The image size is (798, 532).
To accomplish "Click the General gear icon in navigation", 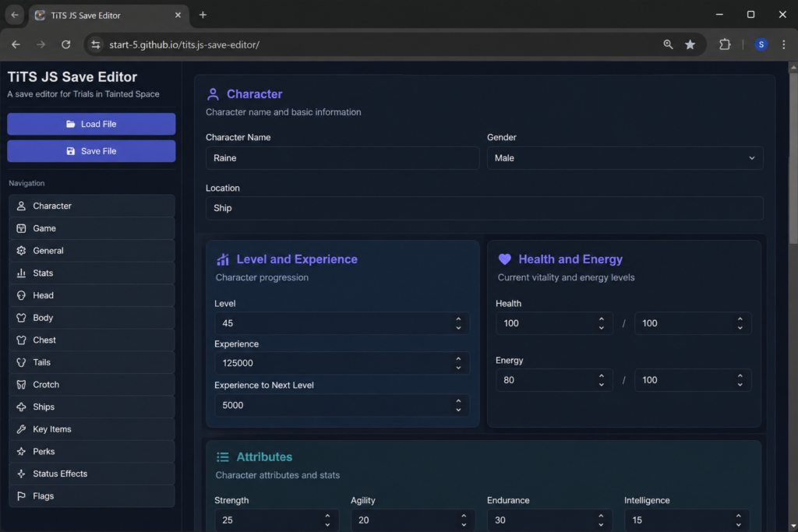I will click(x=21, y=251).
